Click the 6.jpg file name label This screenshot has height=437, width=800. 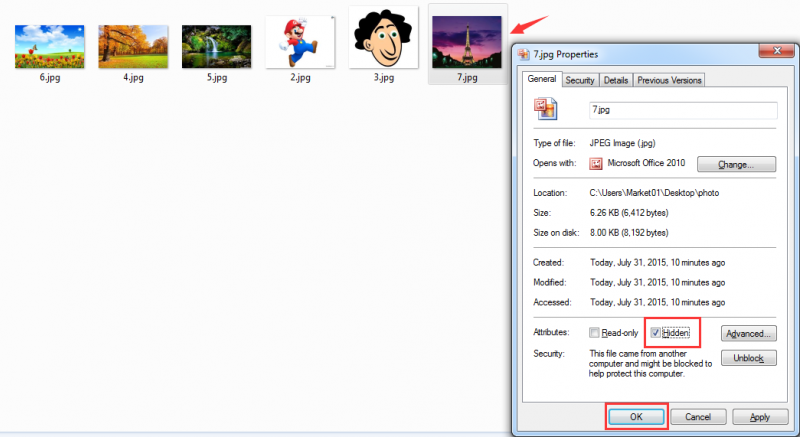(x=49, y=78)
